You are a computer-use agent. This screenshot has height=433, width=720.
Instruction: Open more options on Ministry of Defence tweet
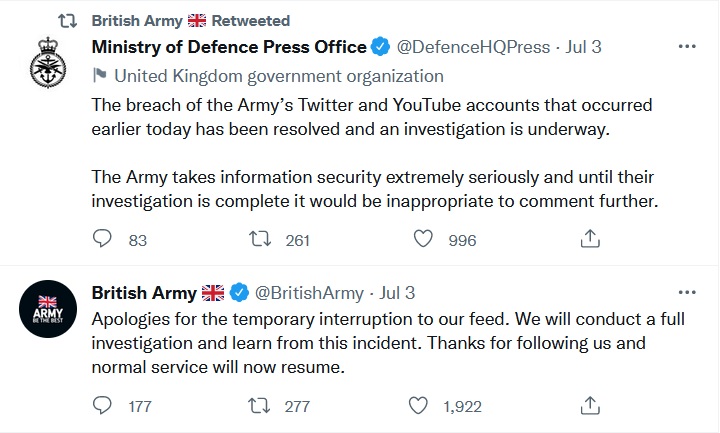point(687,46)
